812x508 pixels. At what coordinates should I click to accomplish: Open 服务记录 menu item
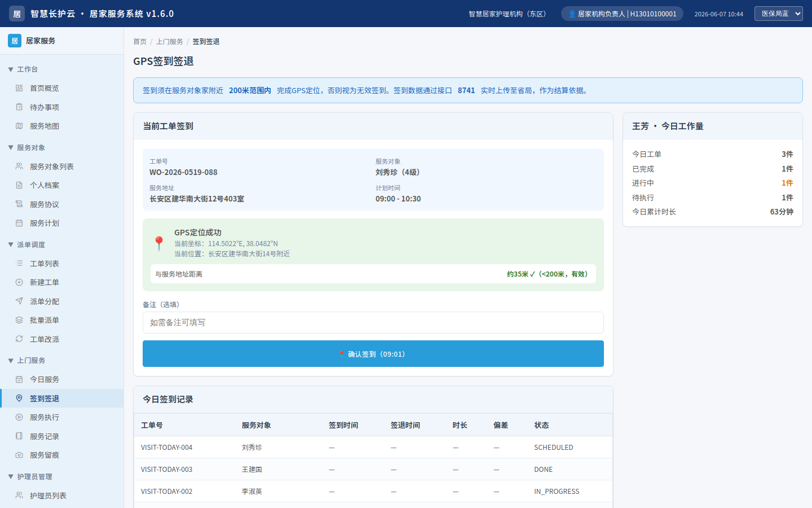[x=62, y=436]
